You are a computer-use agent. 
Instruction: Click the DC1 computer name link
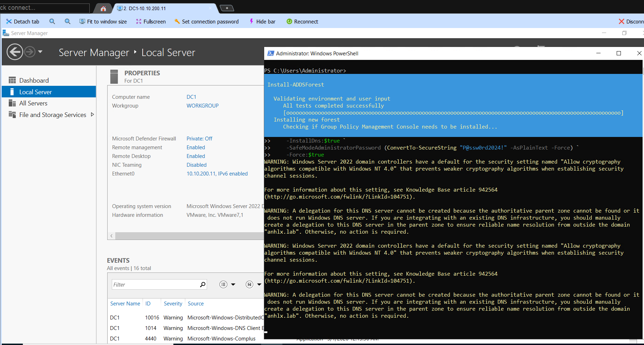click(191, 97)
